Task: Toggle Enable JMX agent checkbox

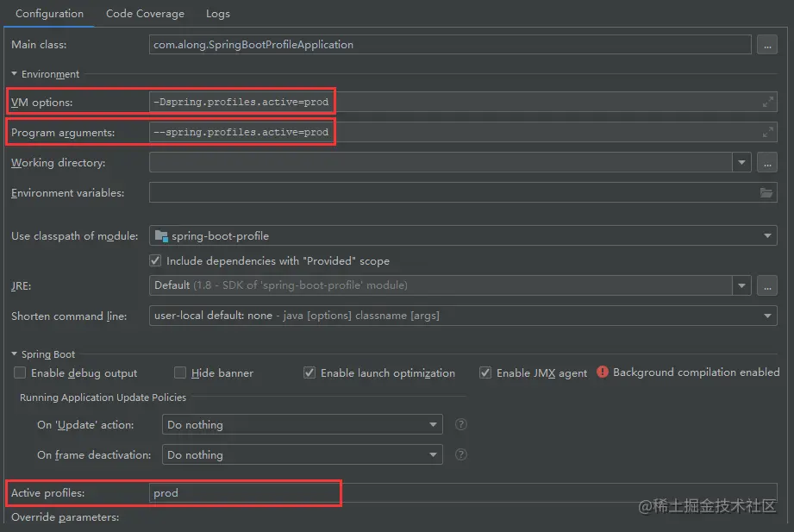Action: [485, 372]
